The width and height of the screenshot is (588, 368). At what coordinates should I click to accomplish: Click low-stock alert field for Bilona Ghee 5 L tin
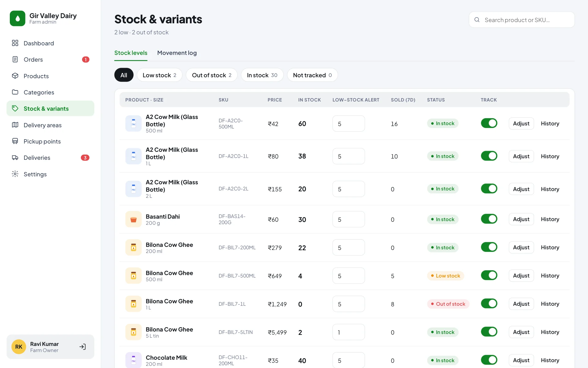[349, 332]
